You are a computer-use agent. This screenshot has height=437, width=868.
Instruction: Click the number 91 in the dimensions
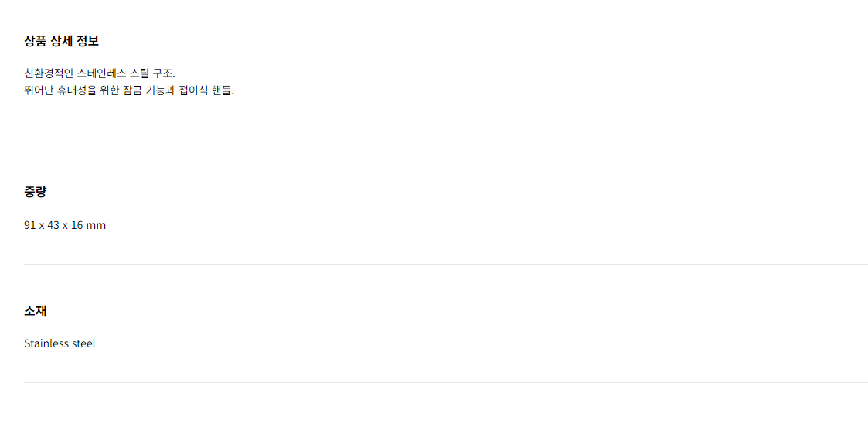click(x=30, y=225)
